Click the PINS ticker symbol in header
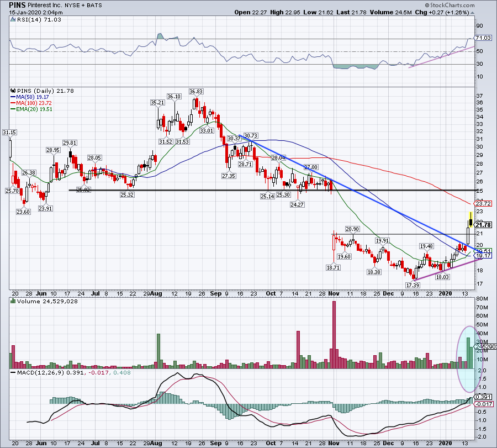 17,5
